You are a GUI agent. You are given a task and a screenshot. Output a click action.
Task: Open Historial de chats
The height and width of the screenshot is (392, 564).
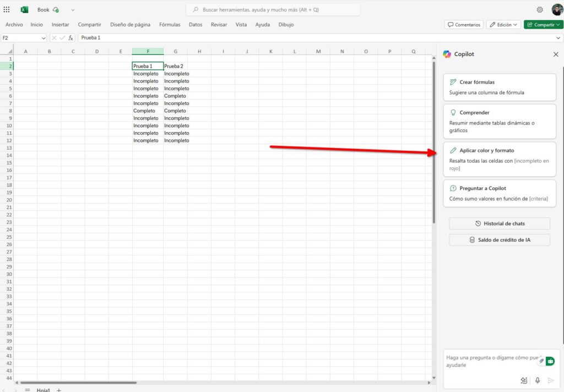coord(500,224)
